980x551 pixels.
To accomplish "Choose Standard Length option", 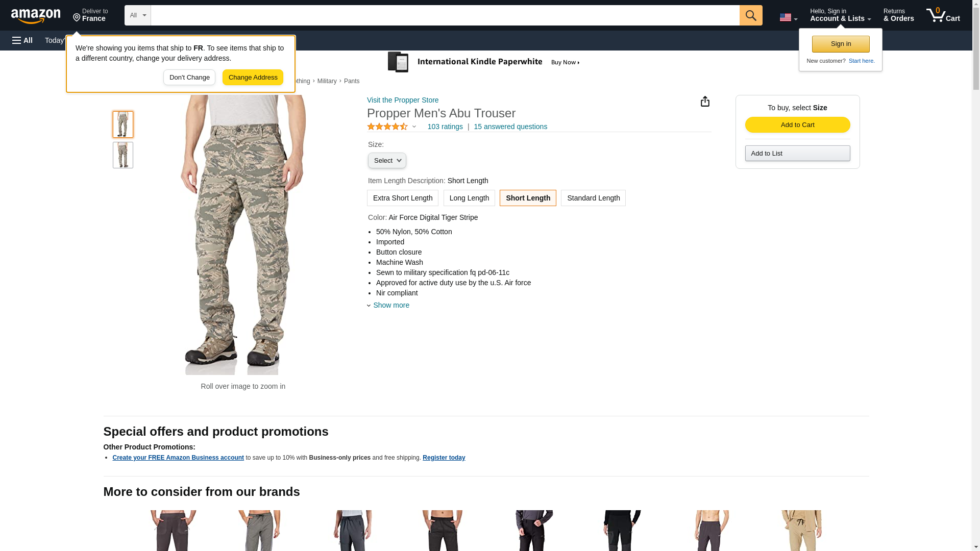I will 593,198.
